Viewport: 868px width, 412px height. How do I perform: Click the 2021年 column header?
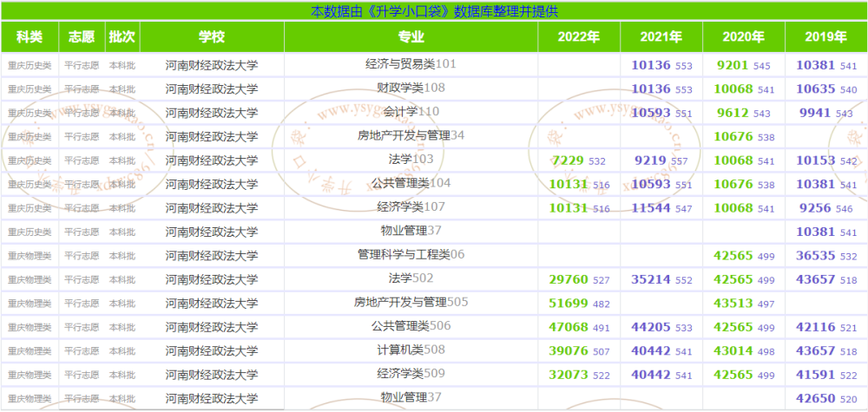(x=661, y=37)
